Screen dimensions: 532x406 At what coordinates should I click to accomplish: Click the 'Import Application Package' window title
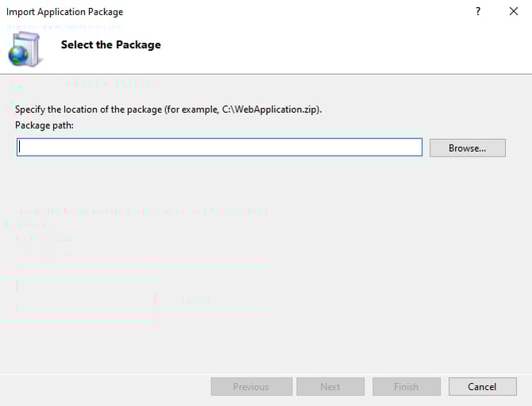pos(64,12)
